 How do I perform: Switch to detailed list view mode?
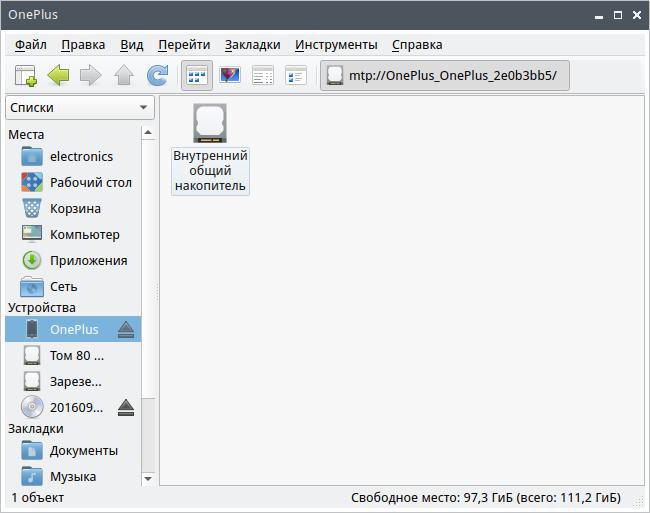coord(296,75)
